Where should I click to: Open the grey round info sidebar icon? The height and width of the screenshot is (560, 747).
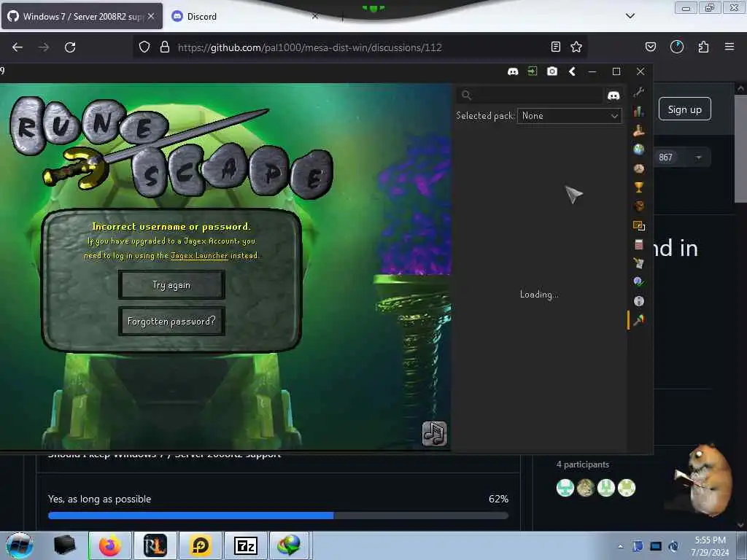[639, 301]
